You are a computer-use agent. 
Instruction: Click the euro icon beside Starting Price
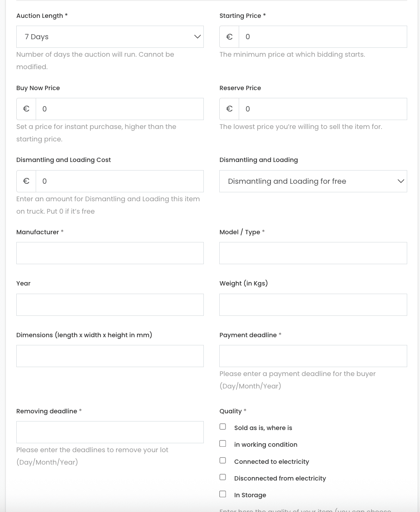(229, 37)
